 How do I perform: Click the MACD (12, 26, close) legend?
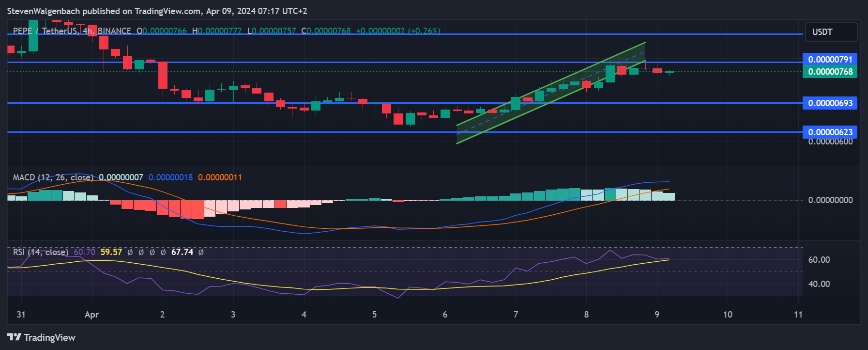[53, 177]
